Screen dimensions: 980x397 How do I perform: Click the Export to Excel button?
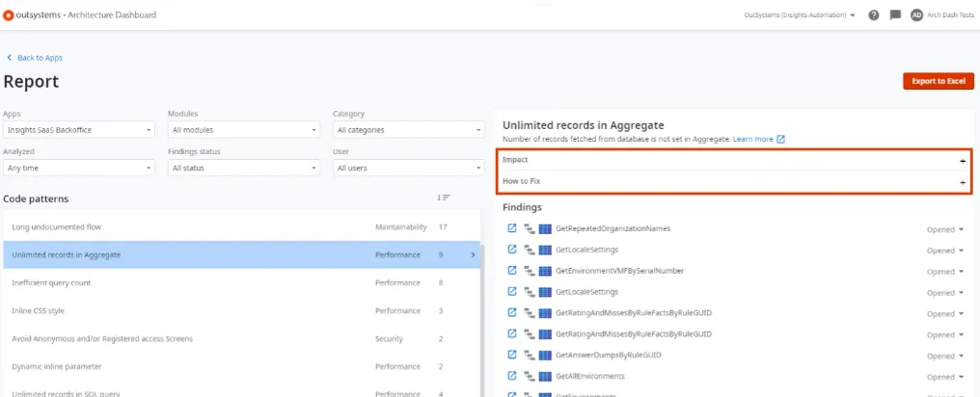tap(938, 81)
